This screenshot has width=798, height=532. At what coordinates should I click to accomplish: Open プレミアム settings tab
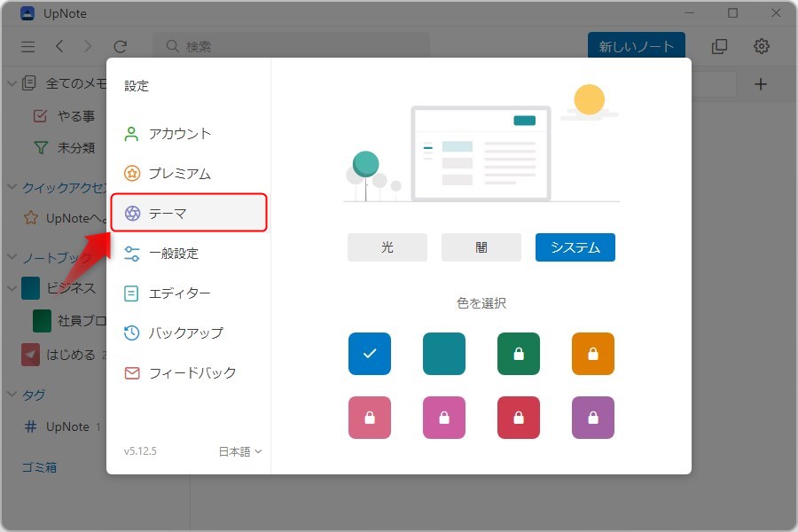tap(189, 174)
